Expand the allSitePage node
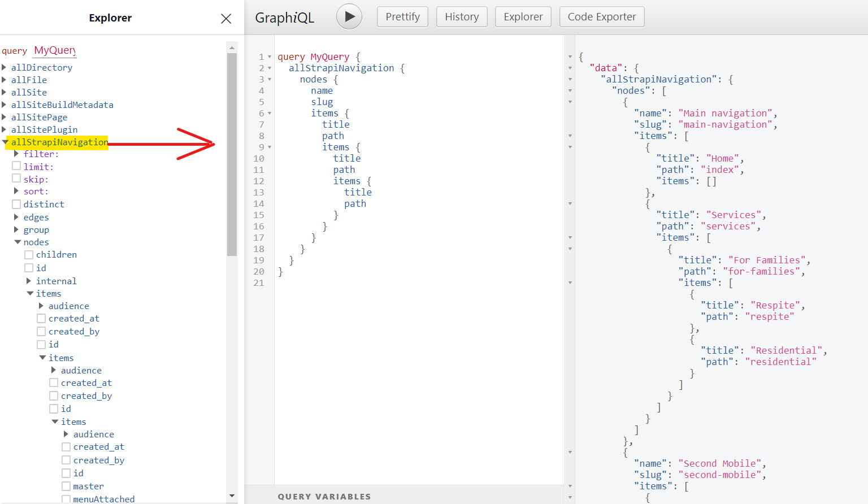 tap(5, 117)
